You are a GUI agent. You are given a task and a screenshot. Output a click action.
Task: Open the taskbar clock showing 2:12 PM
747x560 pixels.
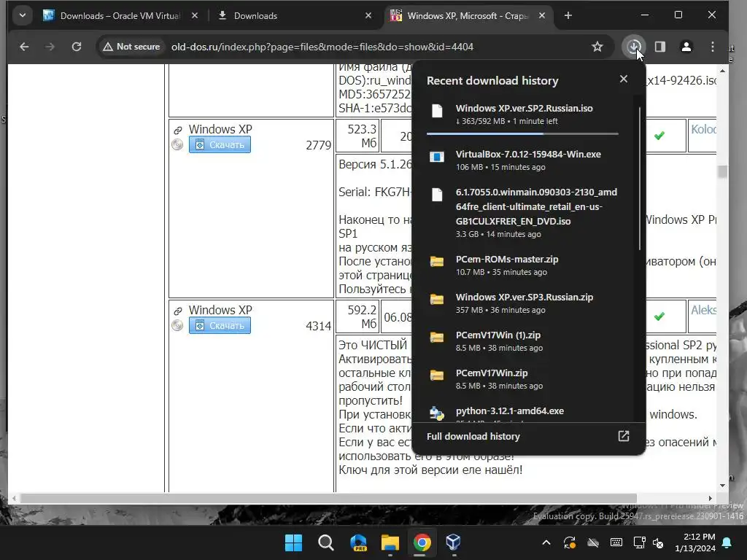point(695,542)
